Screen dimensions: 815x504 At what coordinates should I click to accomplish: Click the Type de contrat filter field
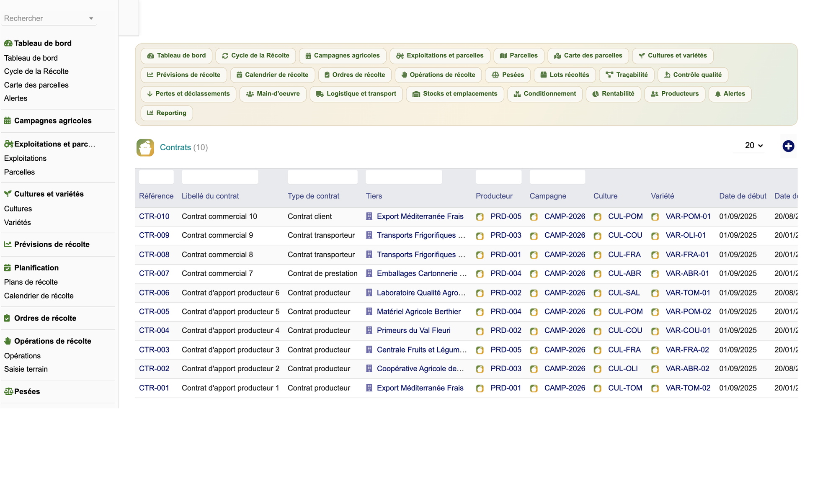point(322,177)
